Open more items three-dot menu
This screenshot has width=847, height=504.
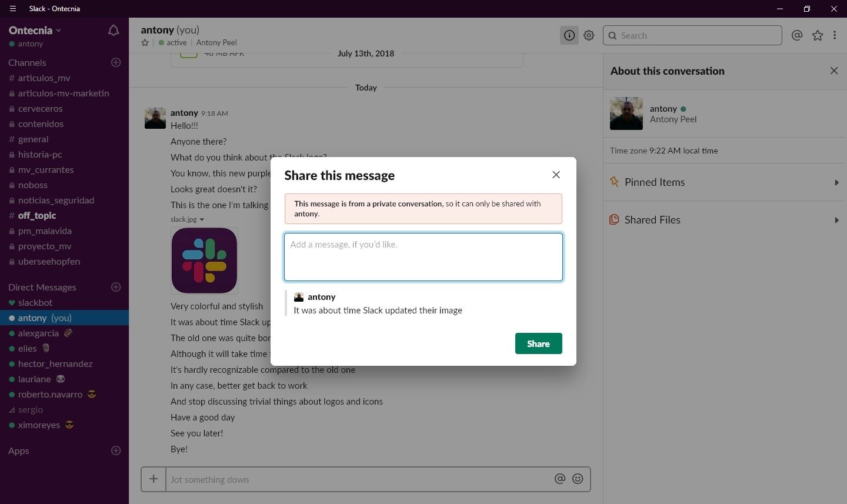[x=835, y=35]
